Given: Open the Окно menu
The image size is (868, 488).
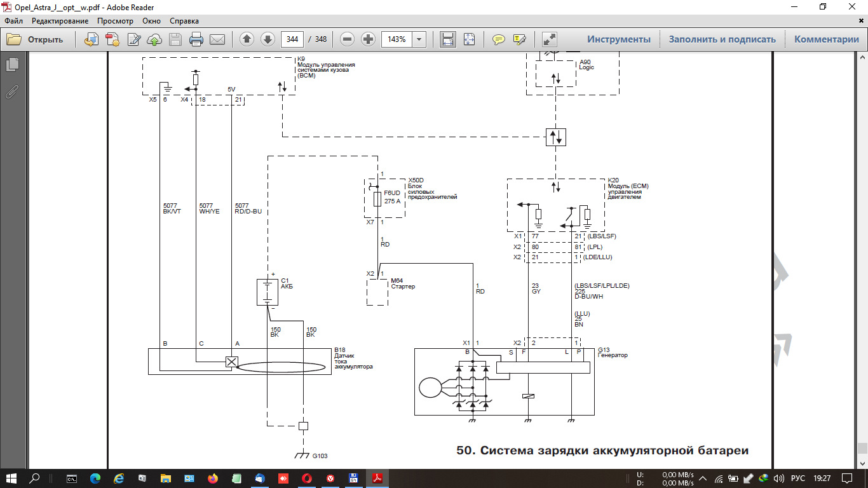Looking at the screenshot, I should tap(152, 21).
